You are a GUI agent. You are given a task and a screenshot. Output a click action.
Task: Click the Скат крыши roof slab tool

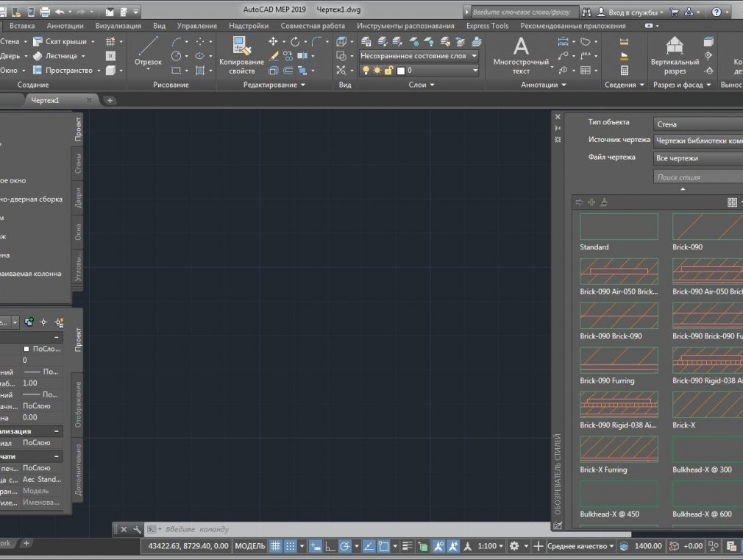pos(60,42)
